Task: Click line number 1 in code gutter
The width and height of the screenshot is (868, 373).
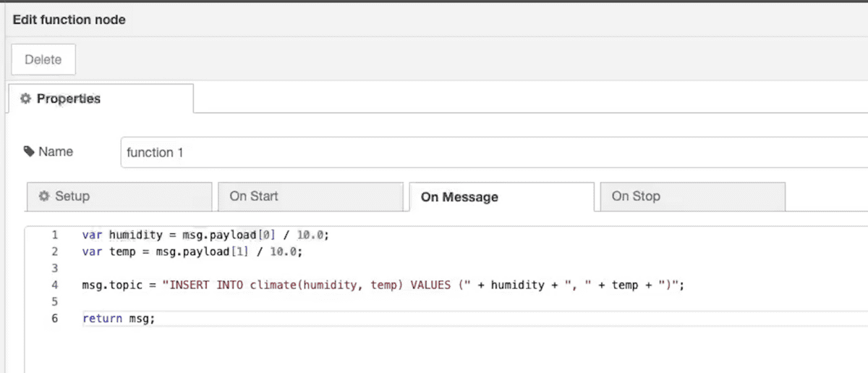Action: pyautogui.click(x=55, y=235)
